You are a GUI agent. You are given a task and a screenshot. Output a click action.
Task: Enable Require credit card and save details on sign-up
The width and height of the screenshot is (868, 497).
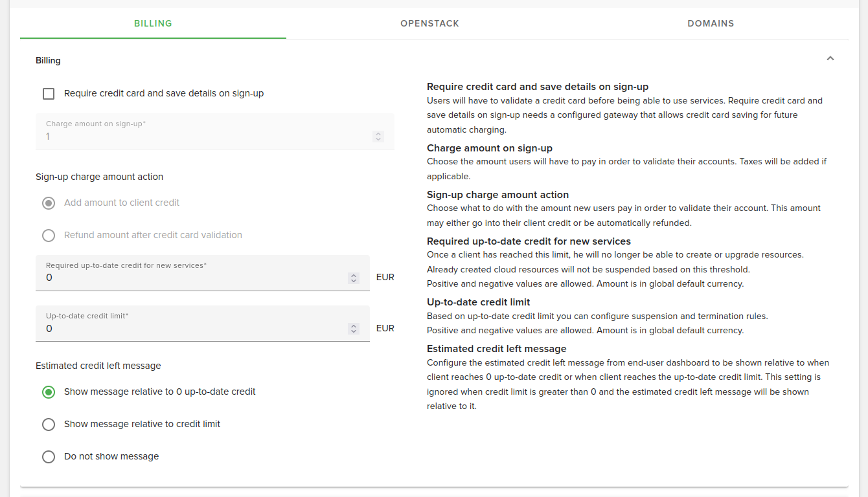coord(49,93)
